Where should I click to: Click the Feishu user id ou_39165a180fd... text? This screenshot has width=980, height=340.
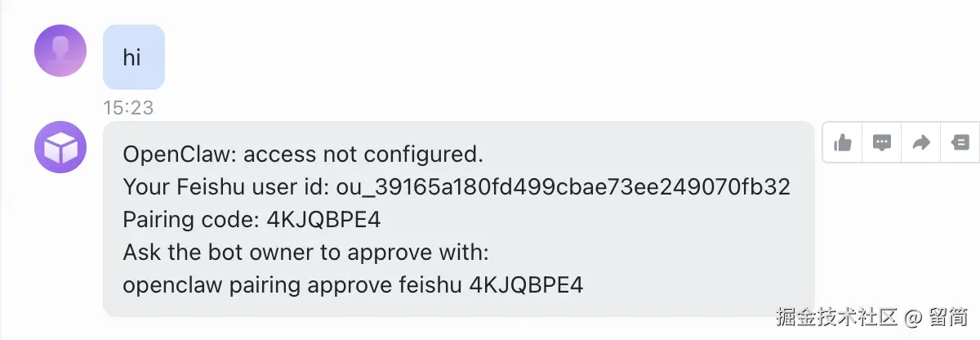click(563, 187)
